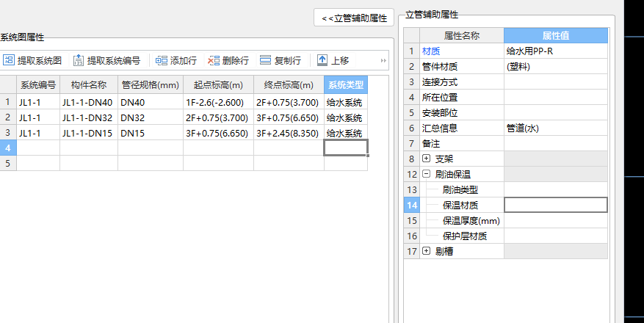Click the empty 系统类型 cell in row 4
This screenshot has width=644, height=323.
(346, 148)
